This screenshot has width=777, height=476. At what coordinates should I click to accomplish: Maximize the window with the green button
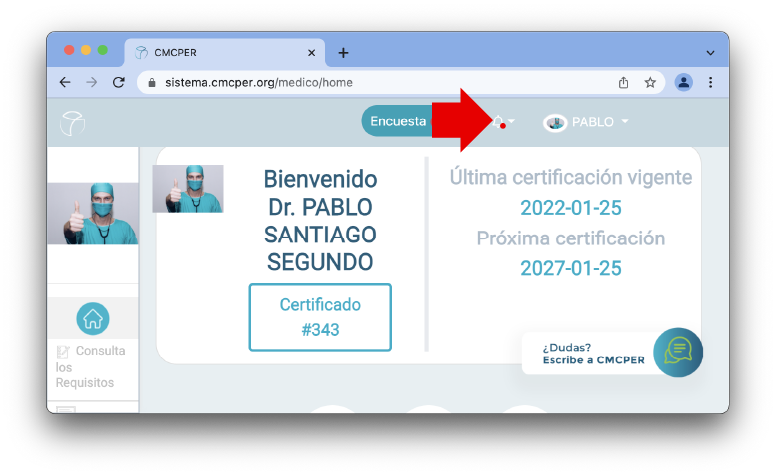tap(103, 50)
